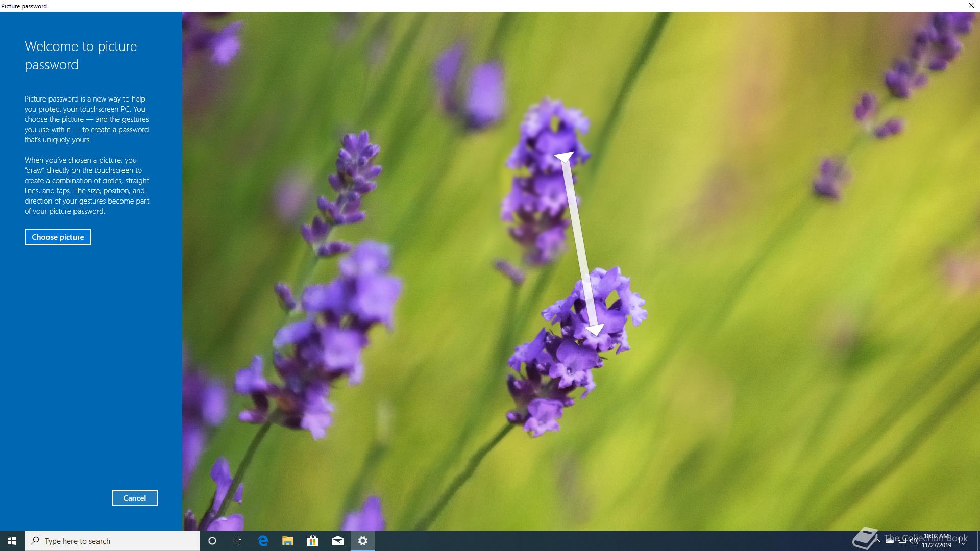Click the arrow gesture's lower arrowhead
Screen dimensions: 980x551
point(595,330)
